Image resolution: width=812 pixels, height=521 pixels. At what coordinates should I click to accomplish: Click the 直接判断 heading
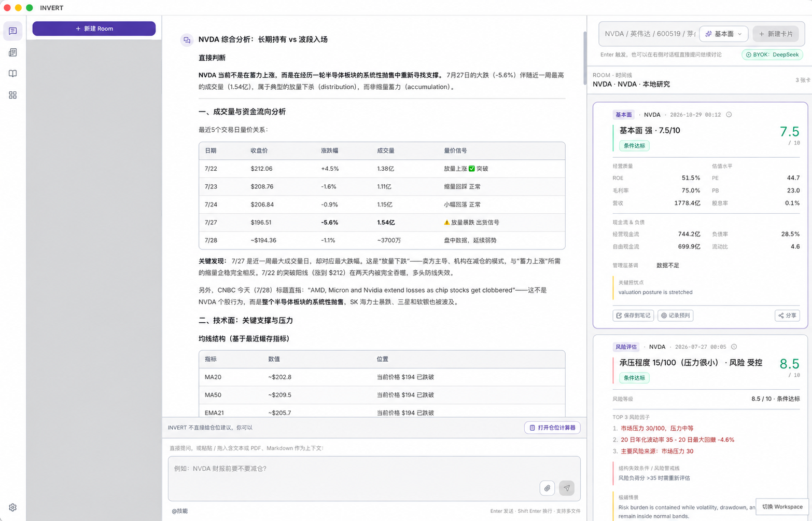point(212,58)
